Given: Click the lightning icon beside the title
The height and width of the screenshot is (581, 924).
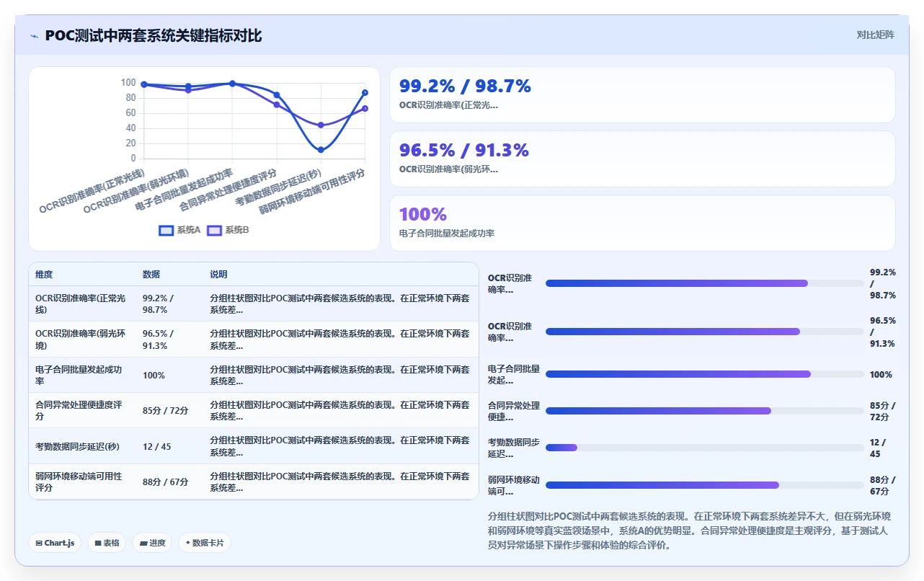Looking at the screenshot, I should [x=34, y=36].
